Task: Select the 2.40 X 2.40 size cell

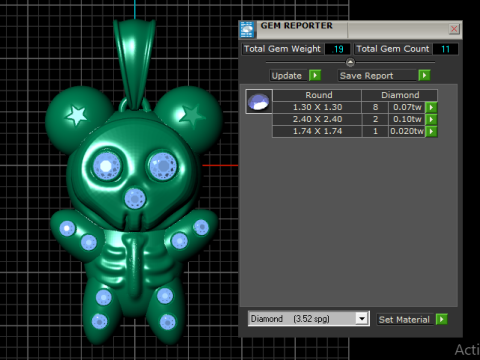Action: click(317, 119)
